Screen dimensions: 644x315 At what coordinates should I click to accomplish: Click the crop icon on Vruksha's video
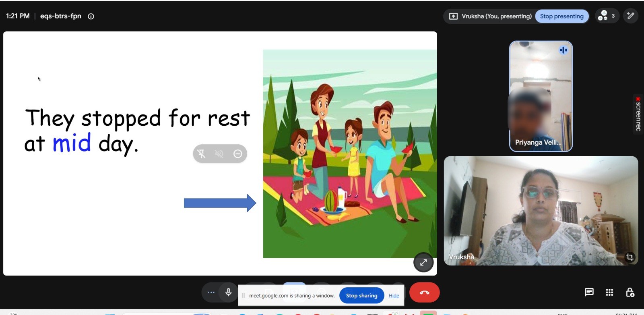point(630,257)
